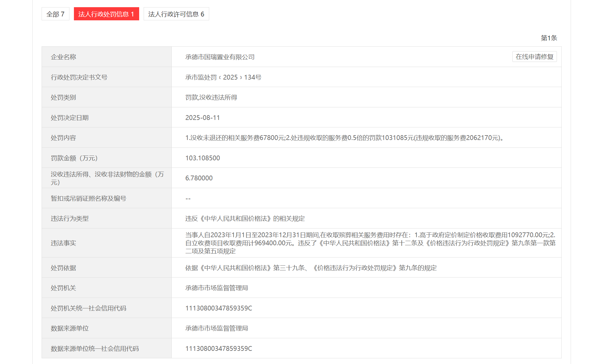Image resolution: width=606 pixels, height=364 pixels.
Task: Switch to 法人行政许可信息 6 tab
Action: coord(176,14)
